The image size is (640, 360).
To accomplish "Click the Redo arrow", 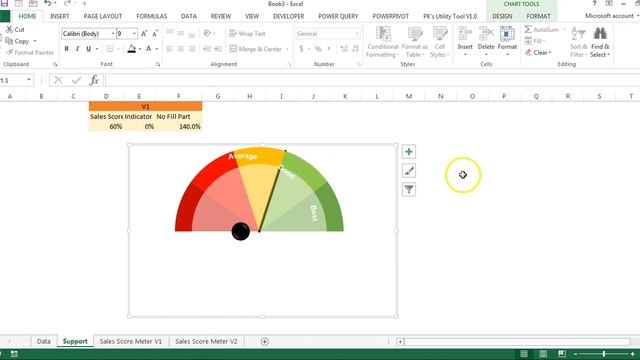I will [67, 4].
